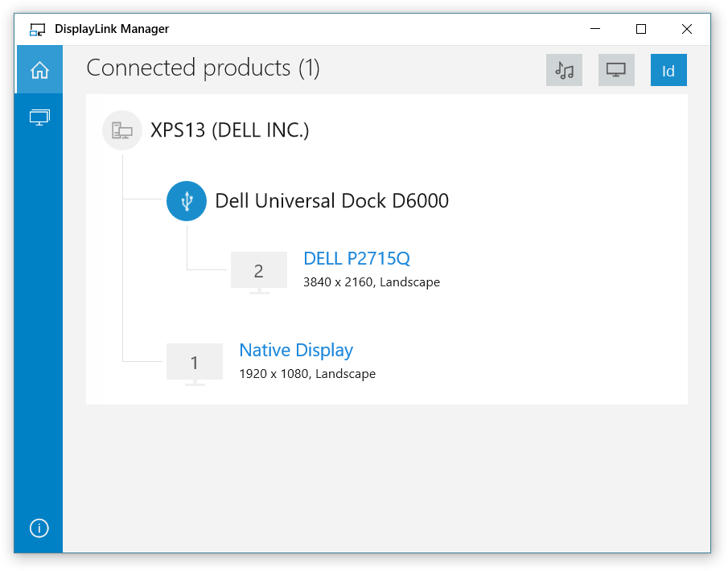This screenshot has height=571, width=728.
Task: Open display settings monitor button
Action: coord(616,70)
